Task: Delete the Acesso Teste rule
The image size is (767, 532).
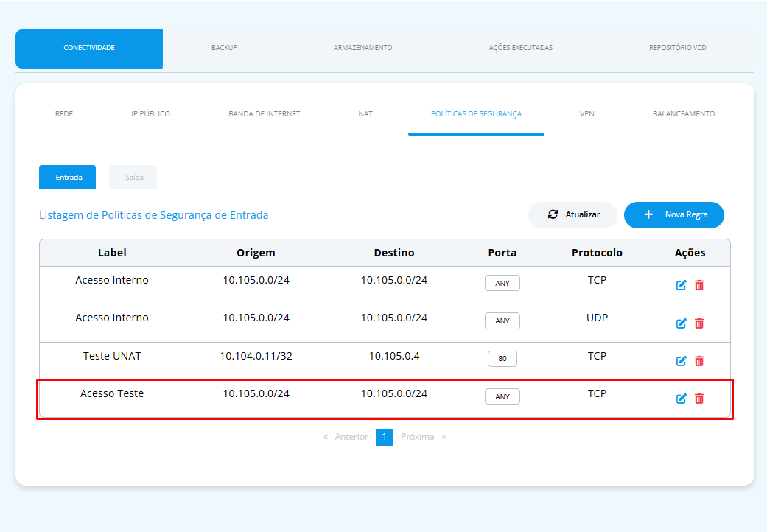Action: [699, 399]
